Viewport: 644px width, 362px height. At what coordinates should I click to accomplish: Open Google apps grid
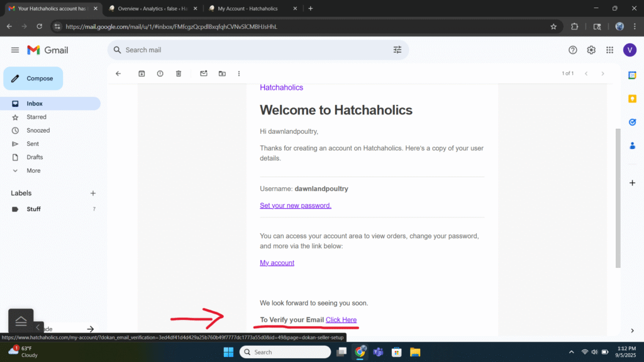click(609, 50)
